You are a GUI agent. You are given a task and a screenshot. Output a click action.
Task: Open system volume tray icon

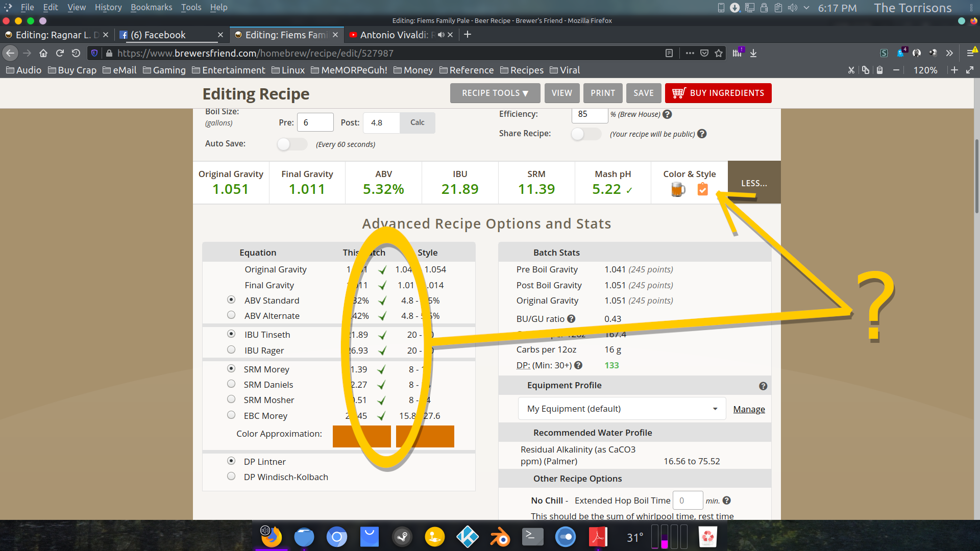click(x=792, y=8)
